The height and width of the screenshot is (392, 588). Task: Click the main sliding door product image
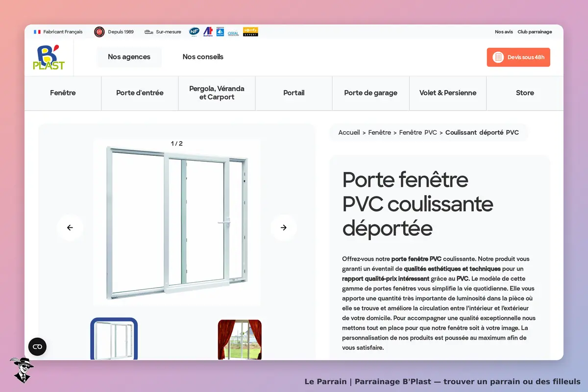coord(177,223)
